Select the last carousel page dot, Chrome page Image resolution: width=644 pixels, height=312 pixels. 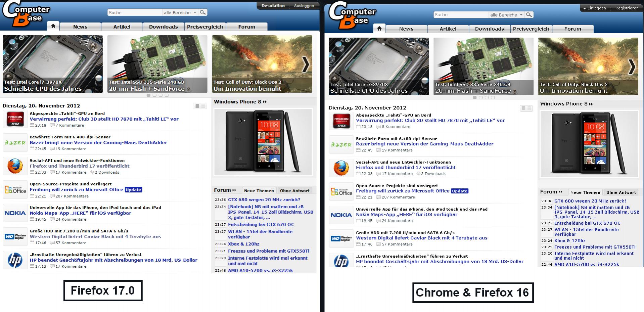493,98
